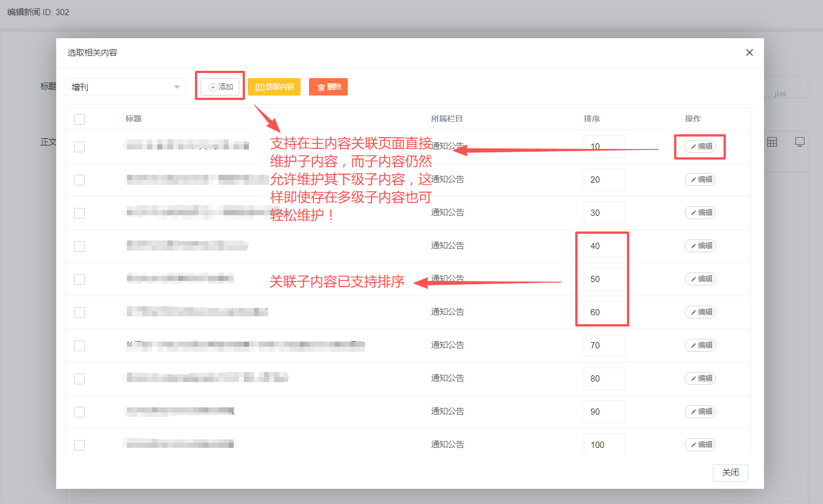Close the 选取相关内容 dialog with X

point(749,53)
